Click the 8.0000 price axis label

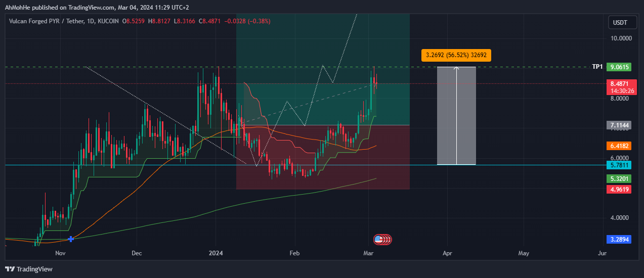[621, 99]
